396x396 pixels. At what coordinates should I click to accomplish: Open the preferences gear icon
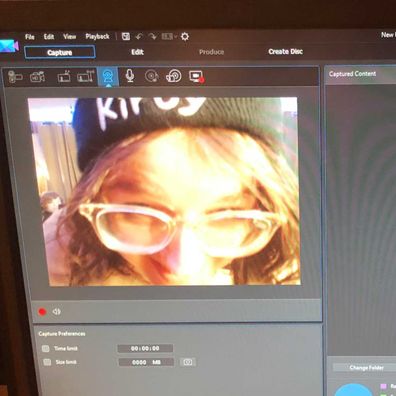pos(185,36)
